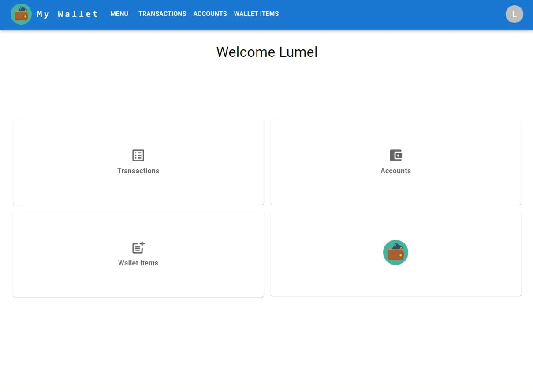
Task: Click the wallet logo in the navigation bar
Action: (21, 14)
